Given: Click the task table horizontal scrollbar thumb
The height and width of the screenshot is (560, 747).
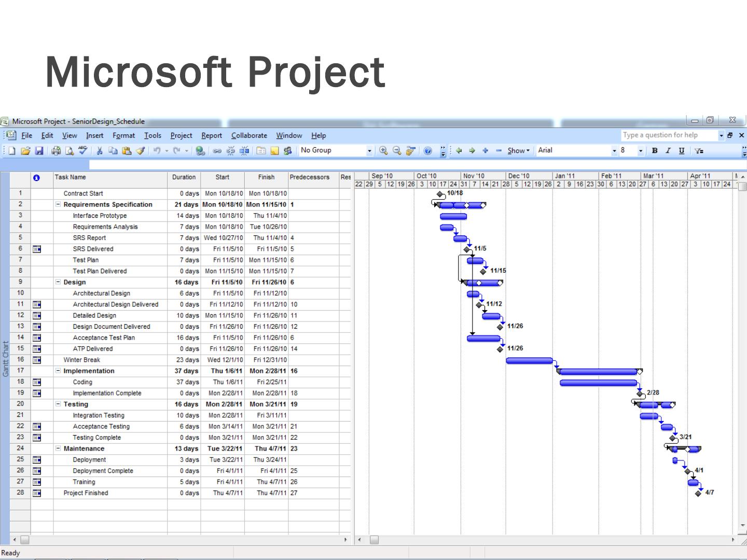Looking at the screenshot, I should pyautogui.click(x=24, y=540).
